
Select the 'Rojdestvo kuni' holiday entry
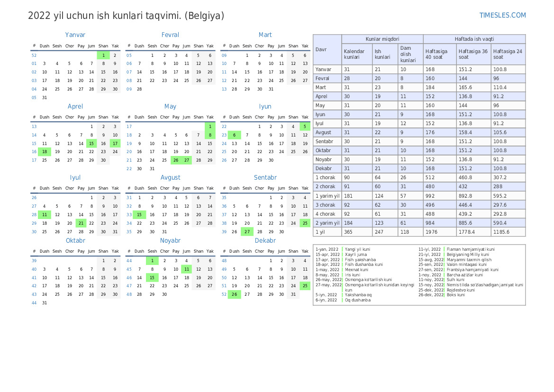pos(461,290)
